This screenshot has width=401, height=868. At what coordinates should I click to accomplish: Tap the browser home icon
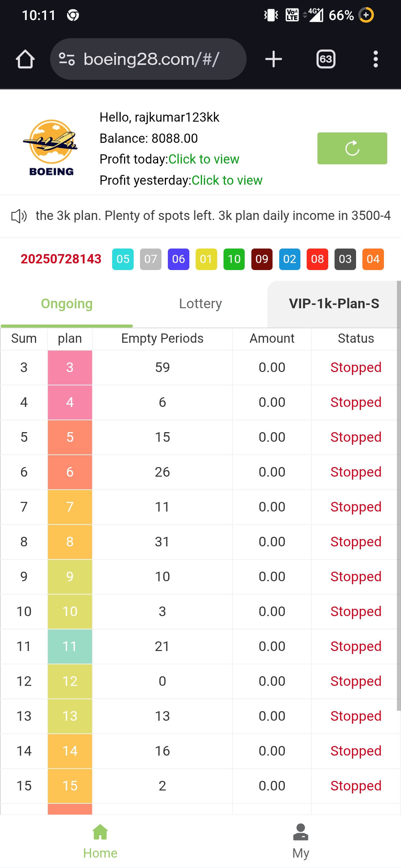point(25,59)
